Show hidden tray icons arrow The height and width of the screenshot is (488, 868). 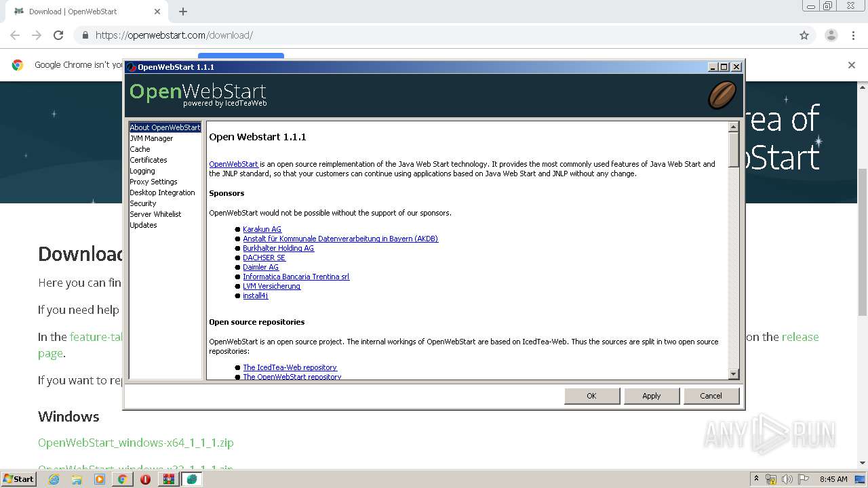(x=756, y=479)
